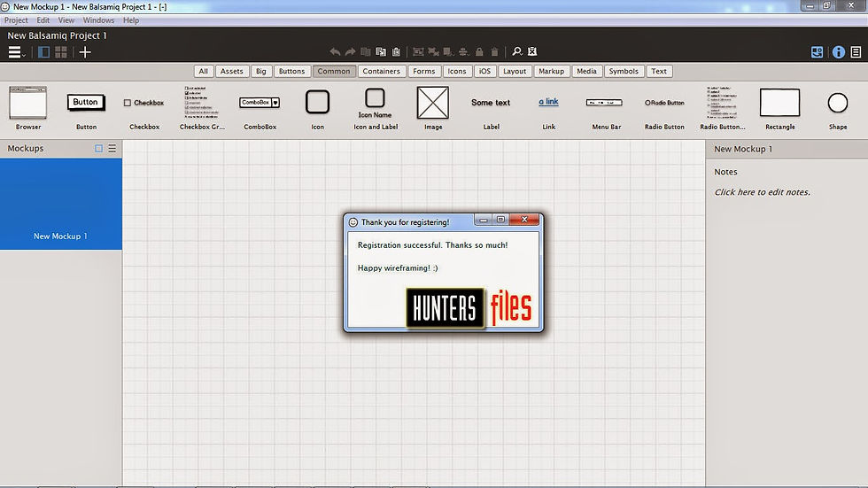Select the Media library category
The height and width of the screenshot is (488, 868).
click(x=586, y=72)
